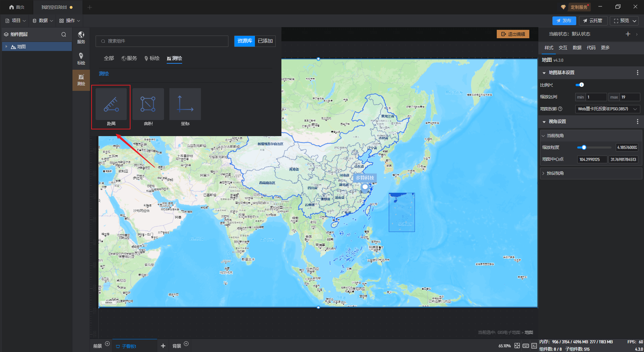Image resolution: width=644 pixels, height=352 pixels.
Task: Click the South China Sea inset thumbnail
Action: pos(401,212)
